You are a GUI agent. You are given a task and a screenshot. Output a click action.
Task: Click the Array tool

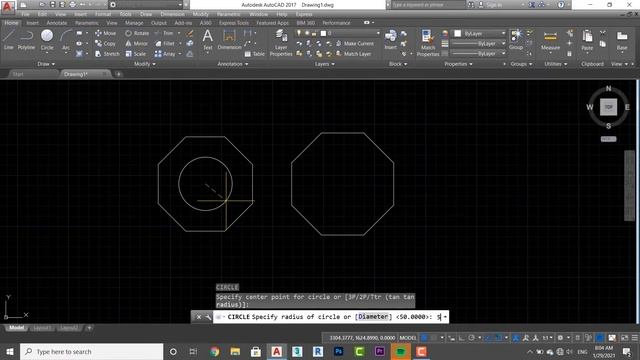[x=165, y=54]
